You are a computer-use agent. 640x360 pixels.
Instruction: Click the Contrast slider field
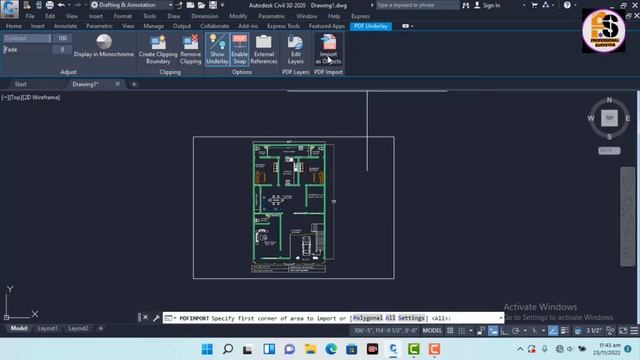coord(27,38)
